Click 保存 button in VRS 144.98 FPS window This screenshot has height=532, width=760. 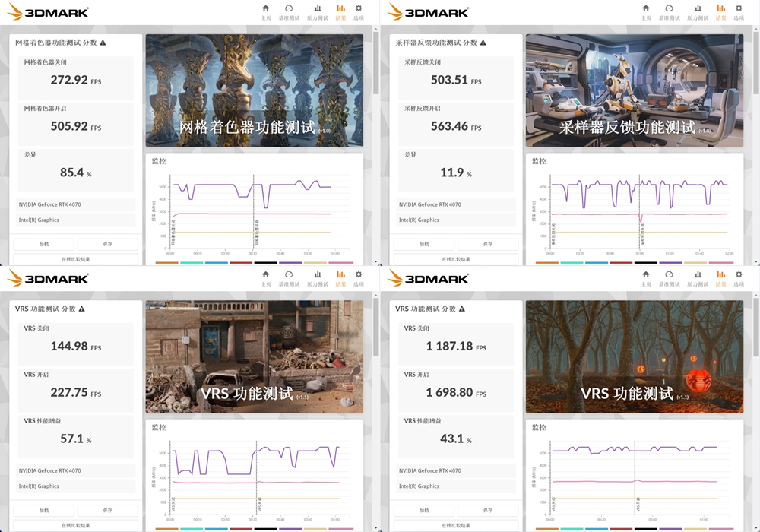(x=108, y=510)
